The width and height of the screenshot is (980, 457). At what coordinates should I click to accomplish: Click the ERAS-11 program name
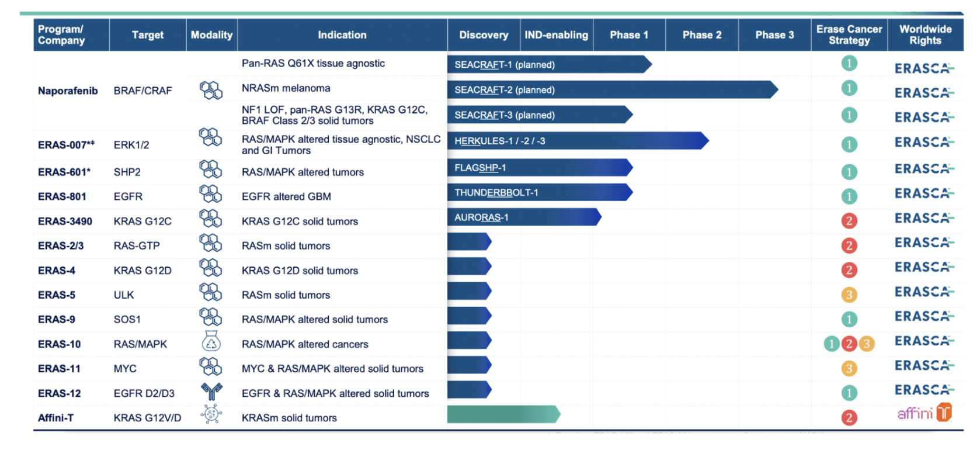59,369
